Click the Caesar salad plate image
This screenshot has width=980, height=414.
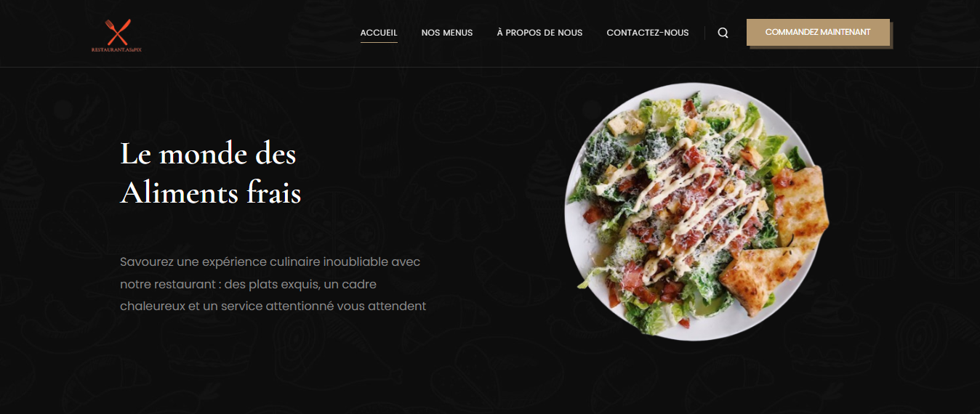pyautogui.click(x=696, y=211)
